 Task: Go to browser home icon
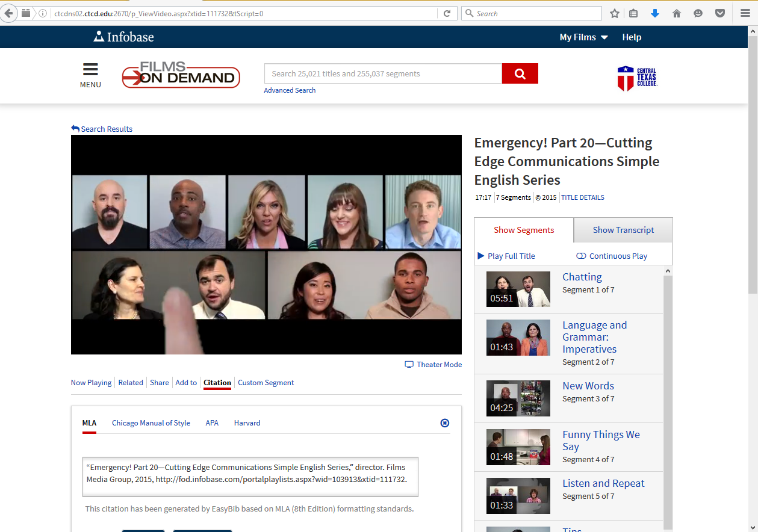click(x=677, y=13)
